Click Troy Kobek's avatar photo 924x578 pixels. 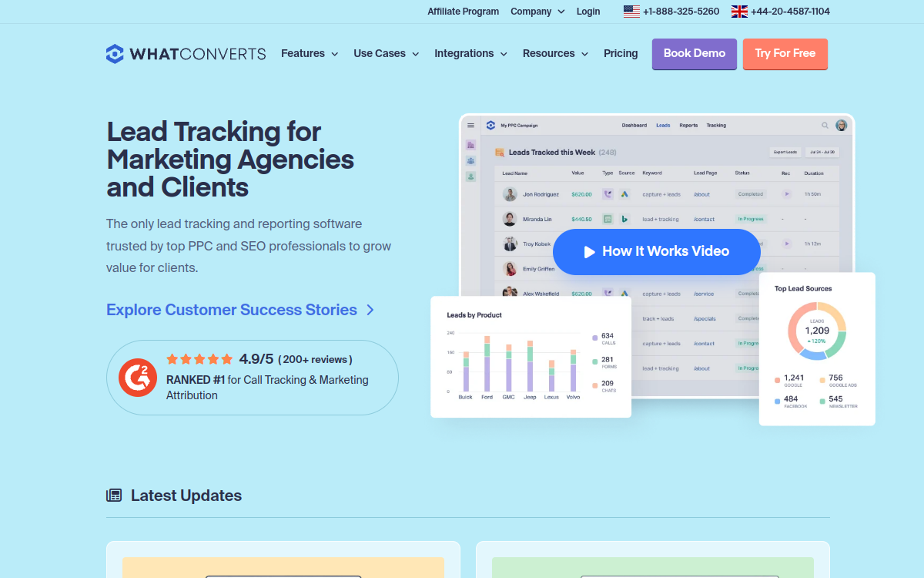coord(510,244)
